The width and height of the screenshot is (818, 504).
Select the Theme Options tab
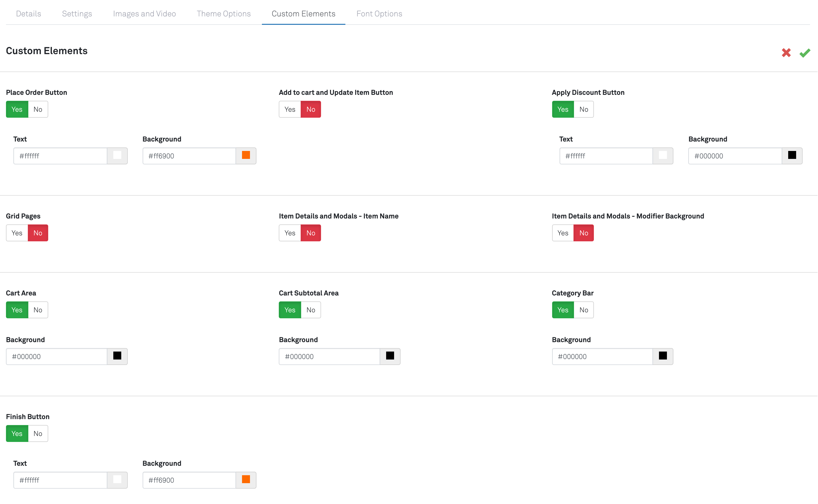pos(224,13)
